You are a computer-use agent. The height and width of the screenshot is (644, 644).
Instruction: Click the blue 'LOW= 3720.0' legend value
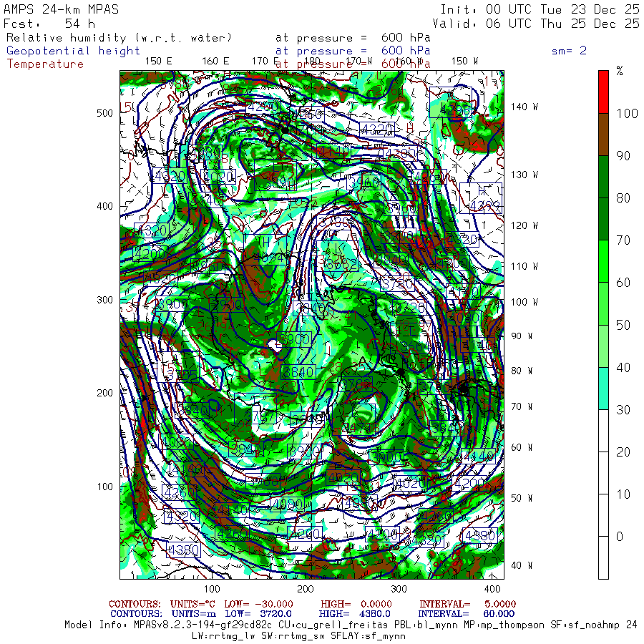click(258, 614)
